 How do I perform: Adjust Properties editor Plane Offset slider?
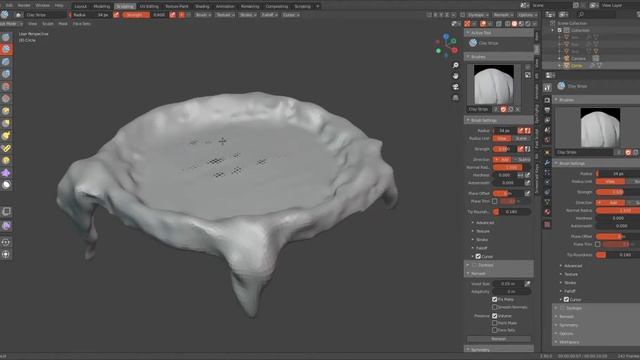tap(618, 236)
